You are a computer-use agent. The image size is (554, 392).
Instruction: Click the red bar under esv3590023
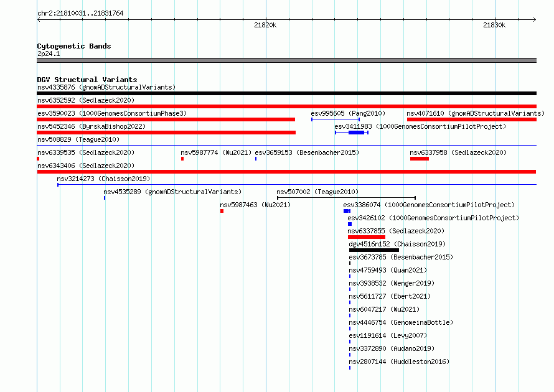coord(166,119)
